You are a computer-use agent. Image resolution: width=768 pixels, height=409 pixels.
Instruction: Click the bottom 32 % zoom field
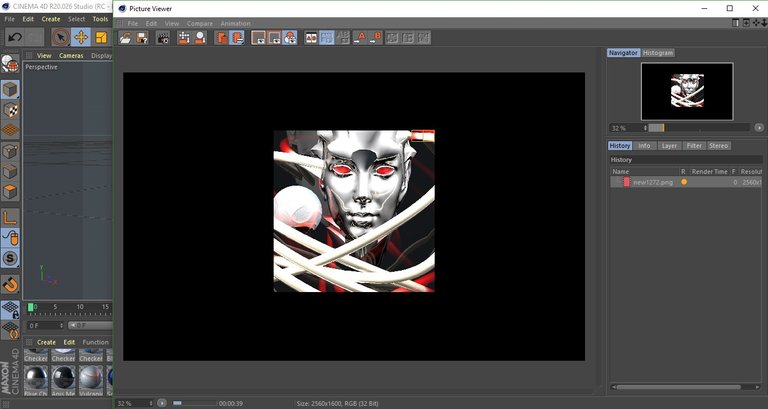pos(135,404)
